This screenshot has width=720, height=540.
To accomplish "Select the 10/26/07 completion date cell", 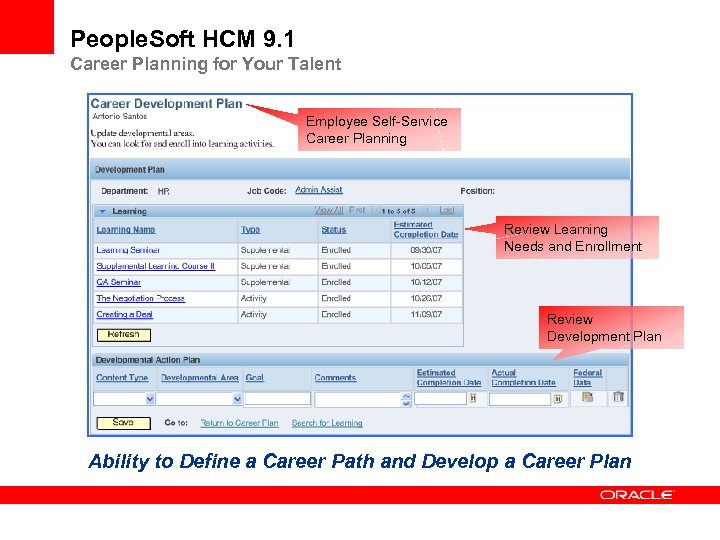I will 426,298.
